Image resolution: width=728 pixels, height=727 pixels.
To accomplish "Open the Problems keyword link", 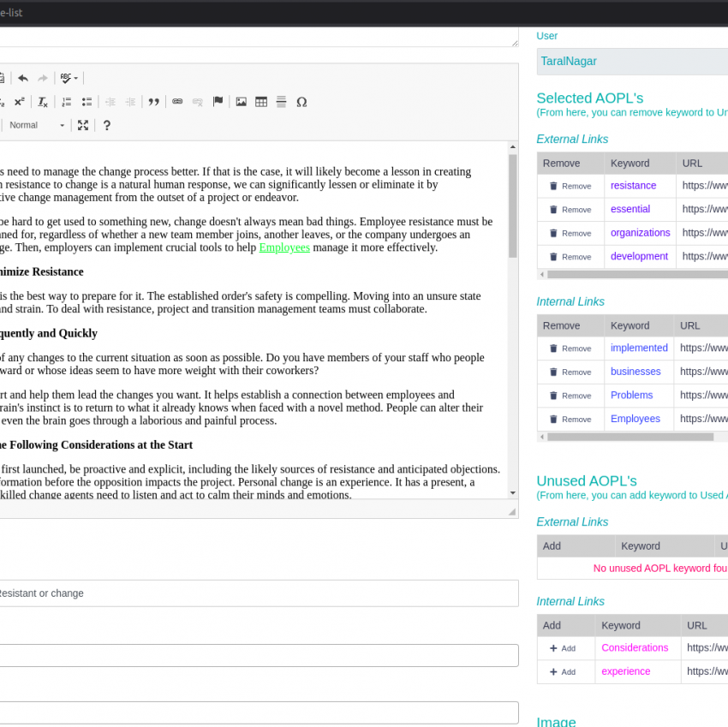I will tap(631, 396).
